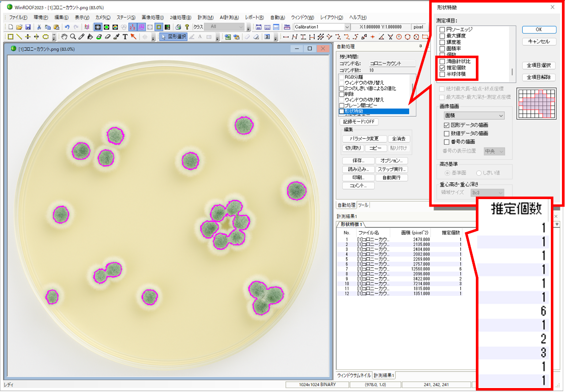565x392 pixels.
Task: Click the print icon in toolbar
Action: tap(178, 27)
